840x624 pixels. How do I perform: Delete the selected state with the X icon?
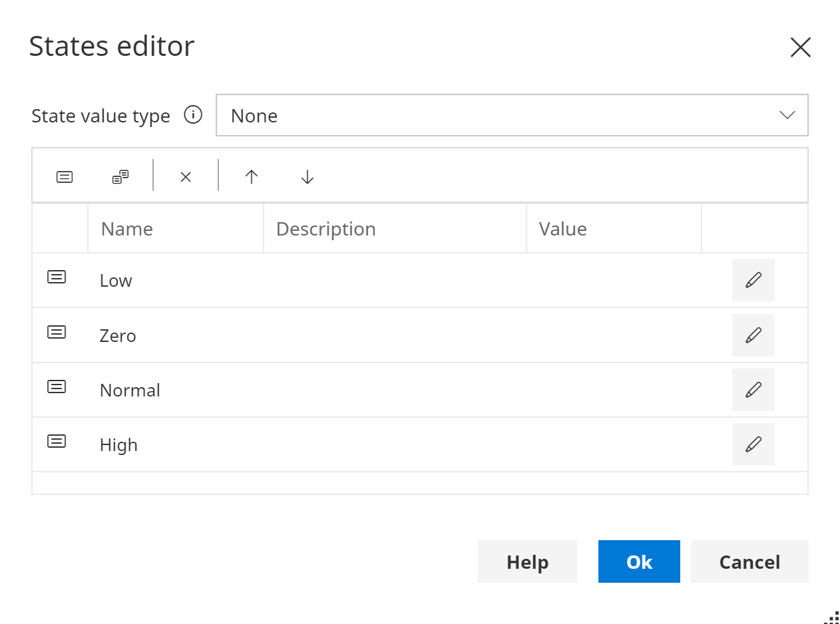click(185, 177)
